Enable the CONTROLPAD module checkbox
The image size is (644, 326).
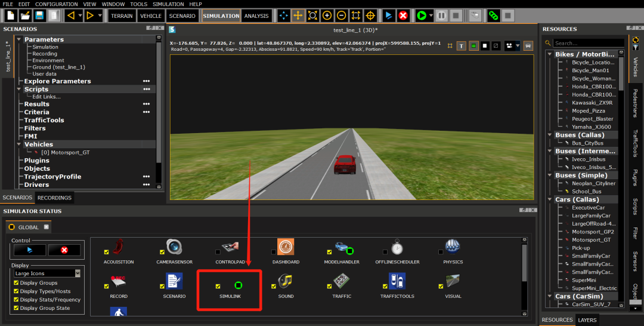(218, 252)
